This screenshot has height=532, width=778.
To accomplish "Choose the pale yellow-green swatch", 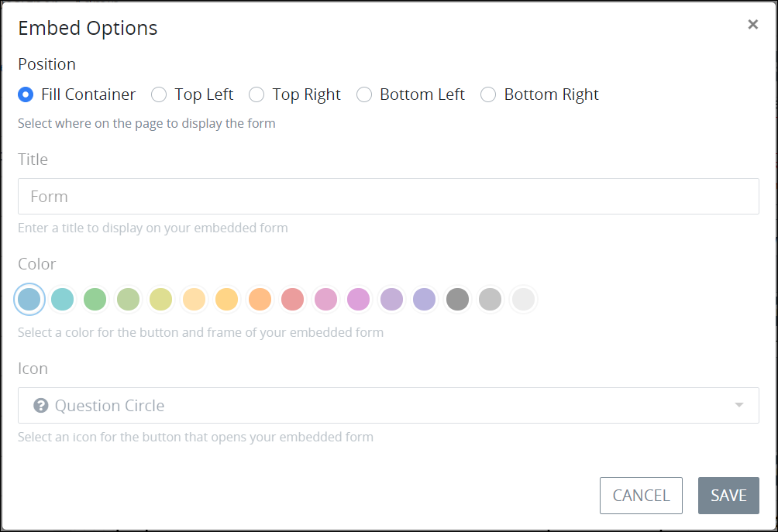I will click(161, 300).
